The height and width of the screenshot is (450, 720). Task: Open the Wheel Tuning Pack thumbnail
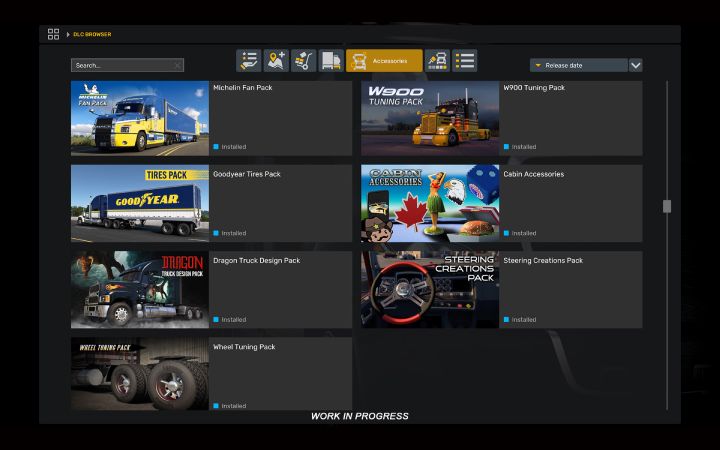coord(140,374)
